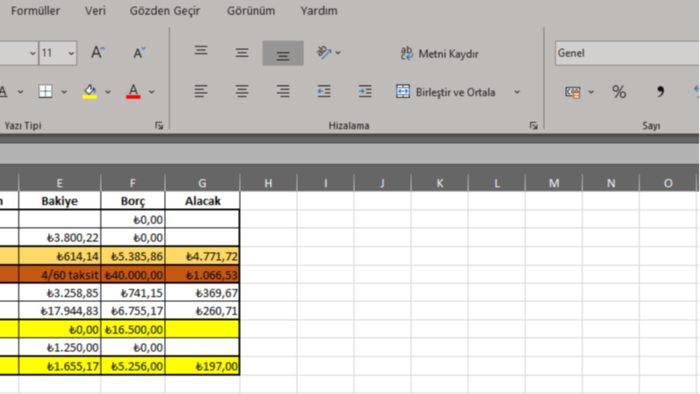700x394 pixels.
Task: Decrease font size with the small A icon
Action: tap(139, 53)
